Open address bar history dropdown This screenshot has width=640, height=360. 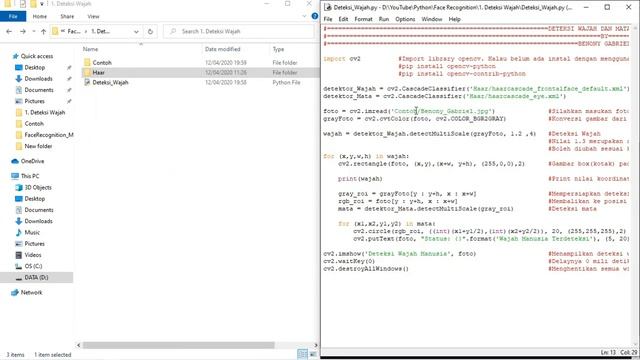136,31
